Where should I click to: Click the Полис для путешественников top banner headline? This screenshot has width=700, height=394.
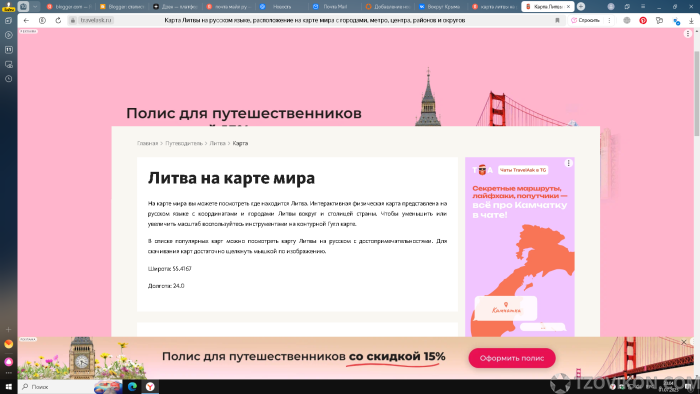pyautogui.click(x=244, y=113)
